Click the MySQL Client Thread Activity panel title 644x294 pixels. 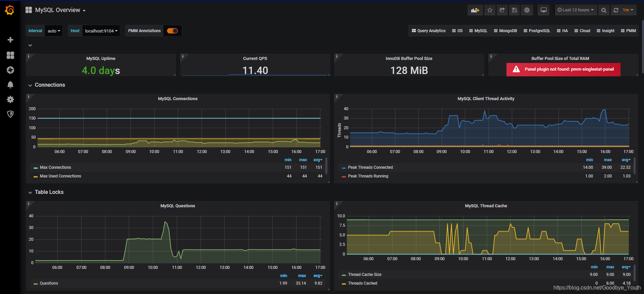point(486,99)
